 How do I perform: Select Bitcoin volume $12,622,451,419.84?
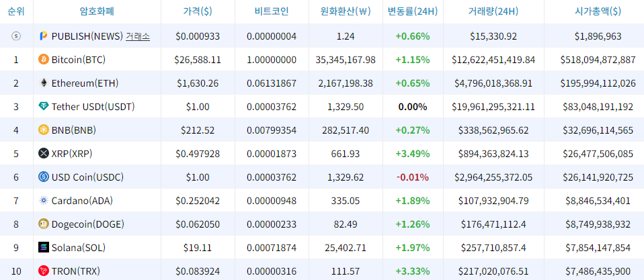[493, 60]
